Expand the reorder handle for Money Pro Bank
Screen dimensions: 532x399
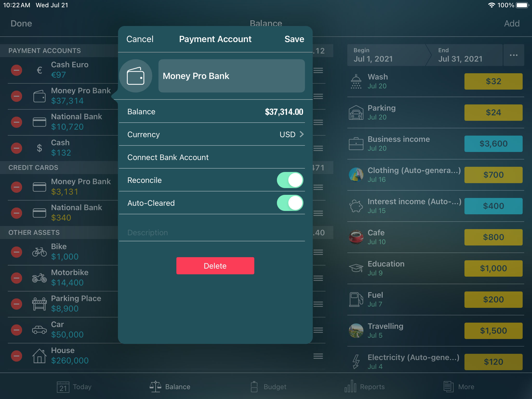pos(318,96)
